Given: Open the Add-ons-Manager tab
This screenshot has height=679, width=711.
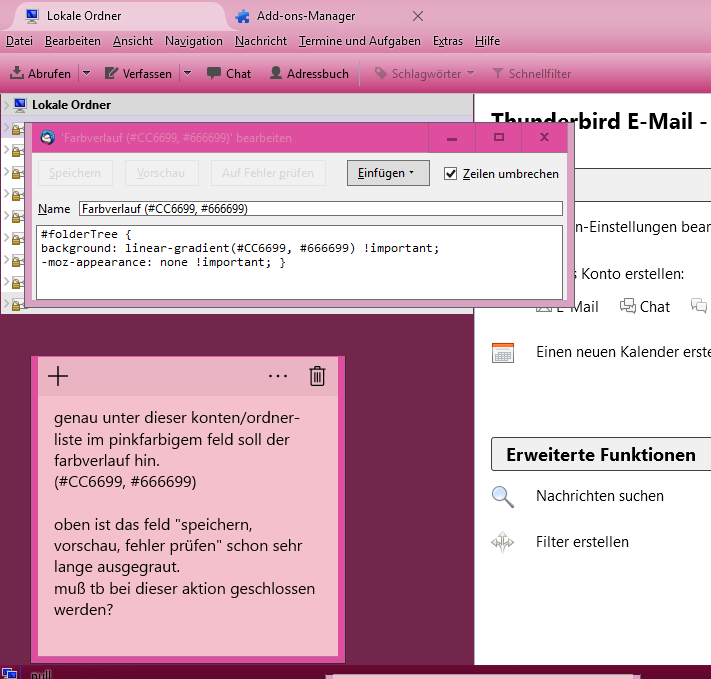Looking at the screenshot, I should click(x=306, y=16).
